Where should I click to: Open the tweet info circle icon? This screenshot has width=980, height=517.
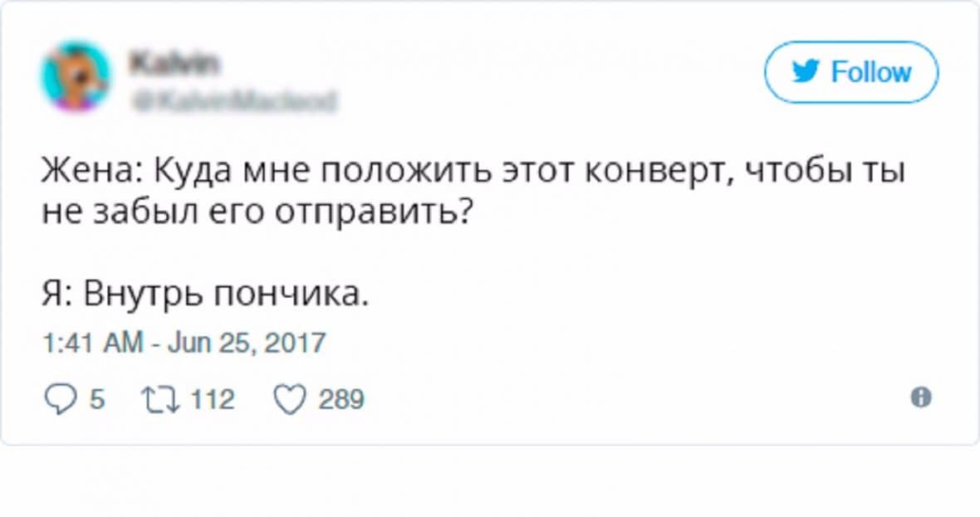coord(919,398)
